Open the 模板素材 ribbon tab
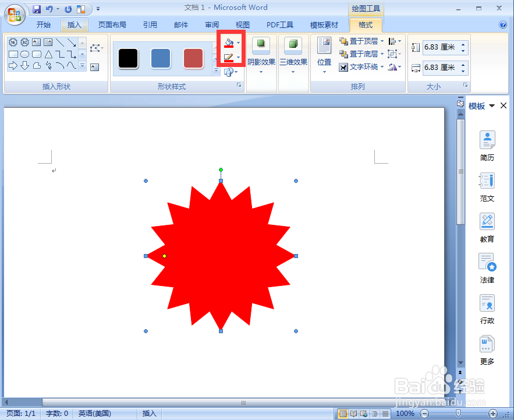This screenshot has height=420, width=514. click(324, 25)
